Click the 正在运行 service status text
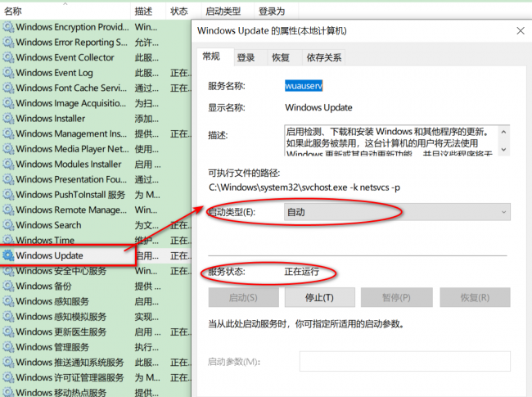Screen dimensions: 532x397 [302, 272]
